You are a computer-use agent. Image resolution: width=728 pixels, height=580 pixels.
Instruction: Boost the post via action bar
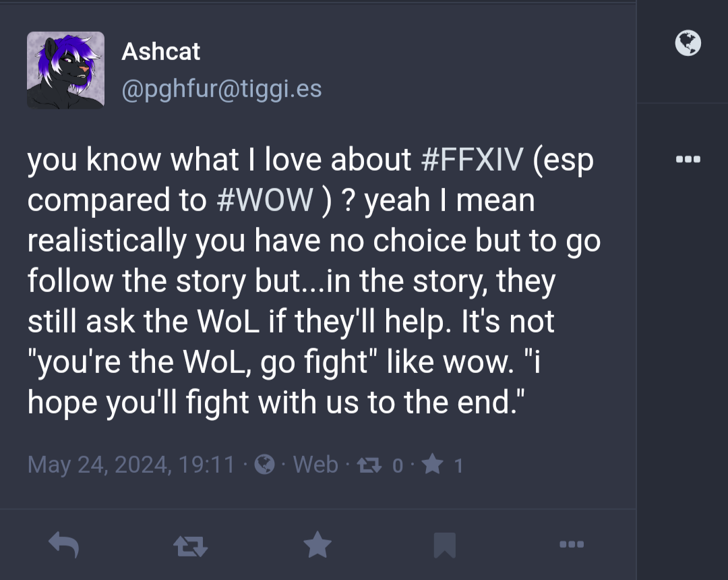[x=190, y=546]
